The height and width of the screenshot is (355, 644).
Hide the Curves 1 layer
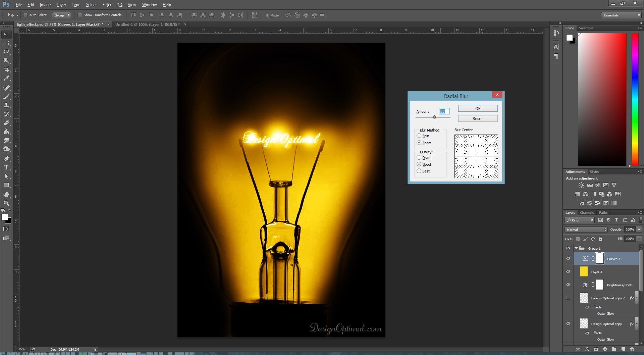tap(568, 259)
